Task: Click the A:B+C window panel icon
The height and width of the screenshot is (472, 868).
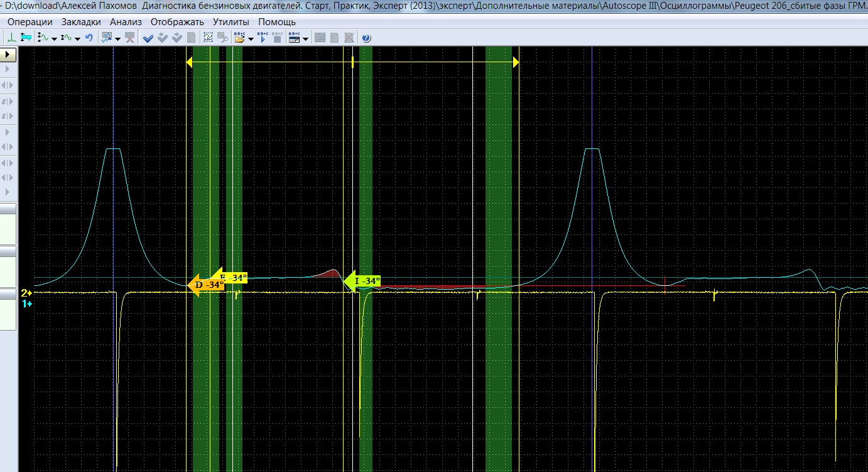Action: click(x=294, y=38)
